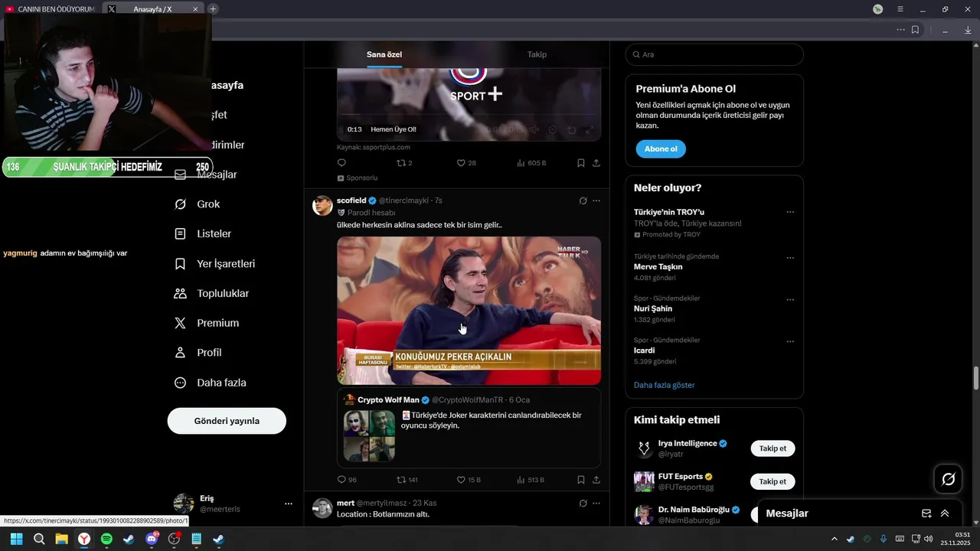
Task: Follow Irya Intelligence with Takip et
Action: (773, 448)
